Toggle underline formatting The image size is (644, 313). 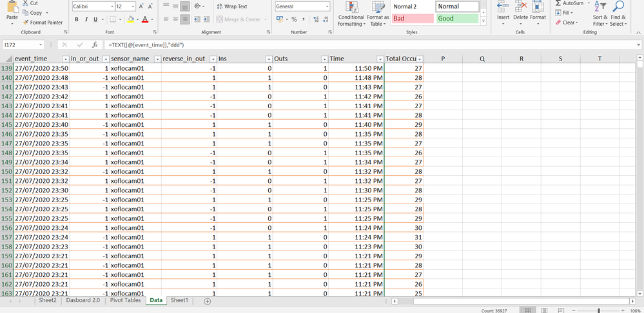(x=95, y=19)
